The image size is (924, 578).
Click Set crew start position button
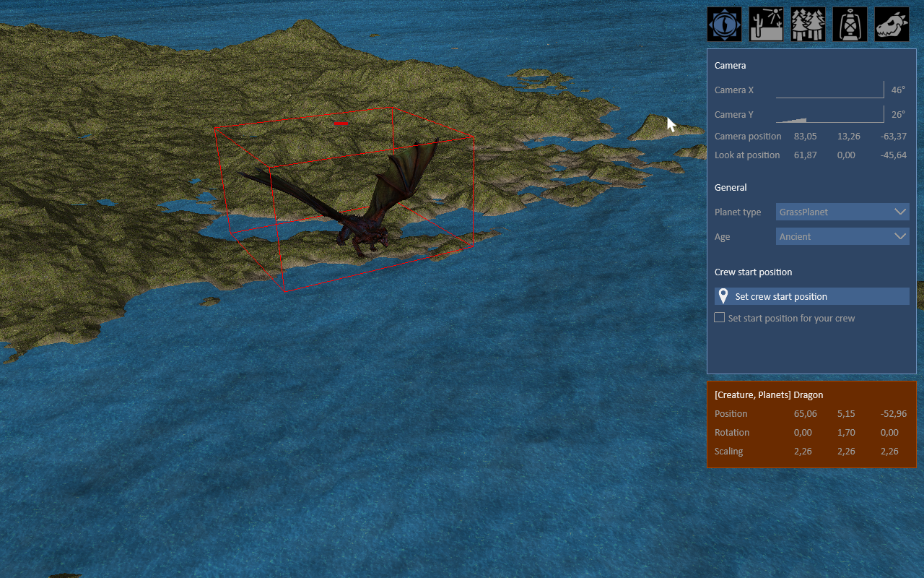coord(812,296)
